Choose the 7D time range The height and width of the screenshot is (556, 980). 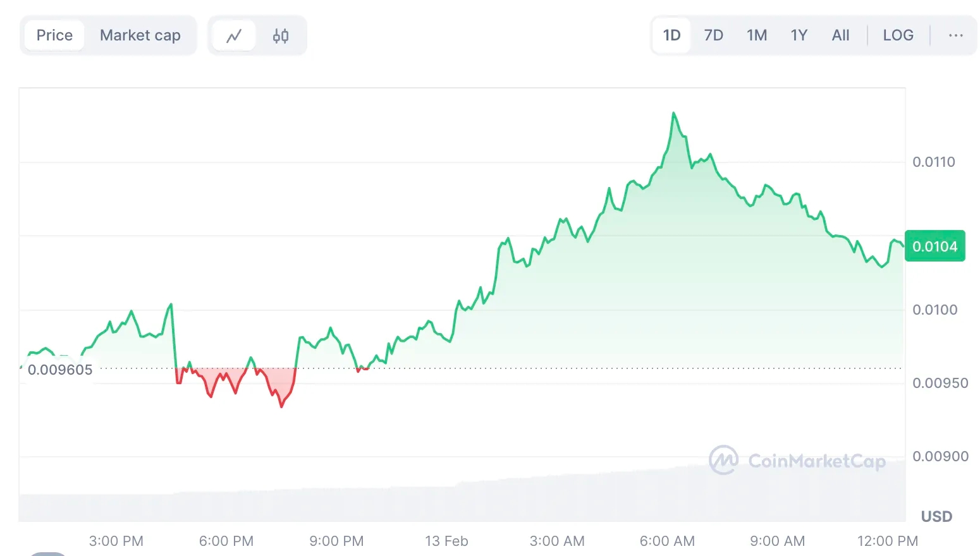click(x=713, y=35)
